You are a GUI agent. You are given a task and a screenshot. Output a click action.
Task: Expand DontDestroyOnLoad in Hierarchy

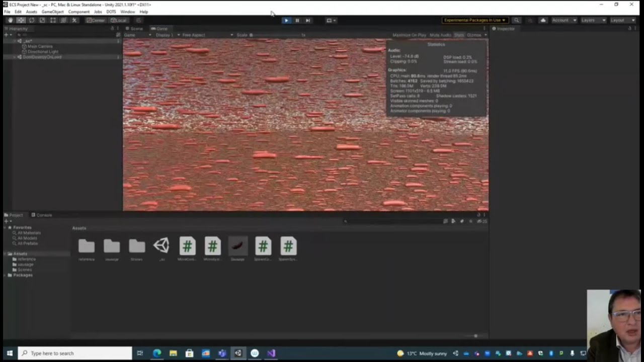click(14, 57)
